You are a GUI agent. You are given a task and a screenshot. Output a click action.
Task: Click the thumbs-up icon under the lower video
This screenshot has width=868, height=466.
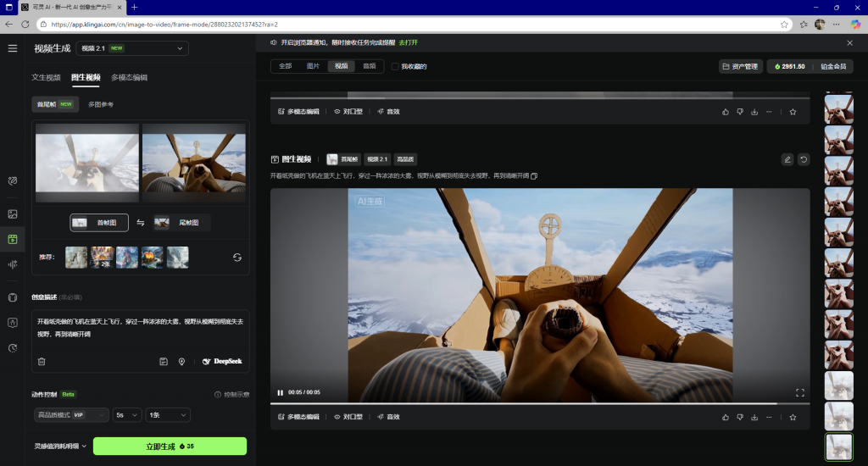coord(725,417)
